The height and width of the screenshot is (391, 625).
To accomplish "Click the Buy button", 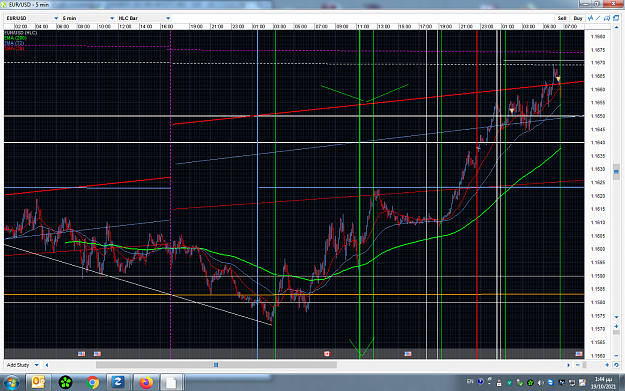I will pyautogui.click(x=578, y=18).
